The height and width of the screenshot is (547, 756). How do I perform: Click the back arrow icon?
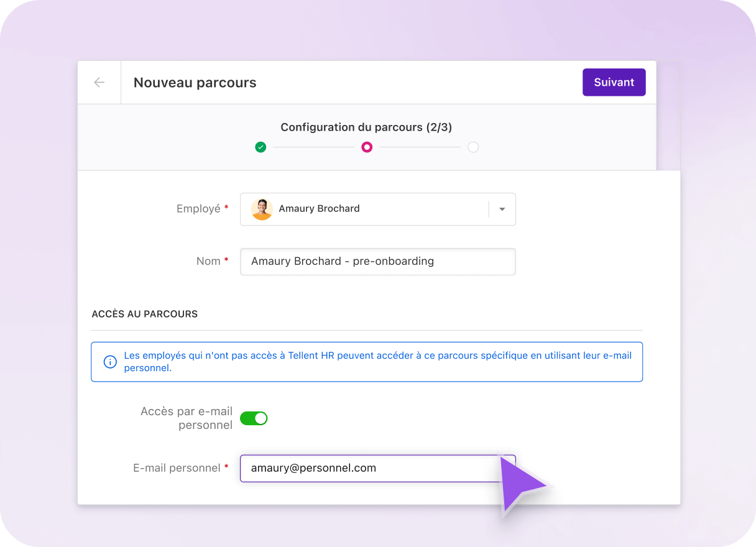tap(99, 82)
